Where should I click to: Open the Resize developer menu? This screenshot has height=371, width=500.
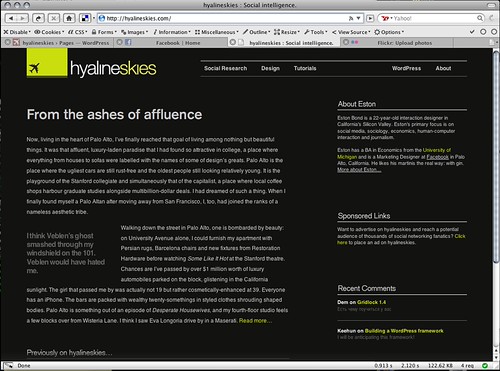(287, 32)
